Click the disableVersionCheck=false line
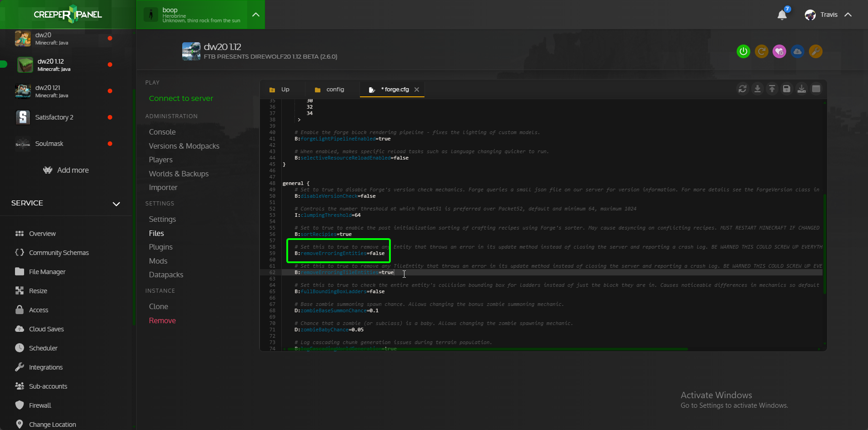868x430 pixels. (x=335, y=196)
